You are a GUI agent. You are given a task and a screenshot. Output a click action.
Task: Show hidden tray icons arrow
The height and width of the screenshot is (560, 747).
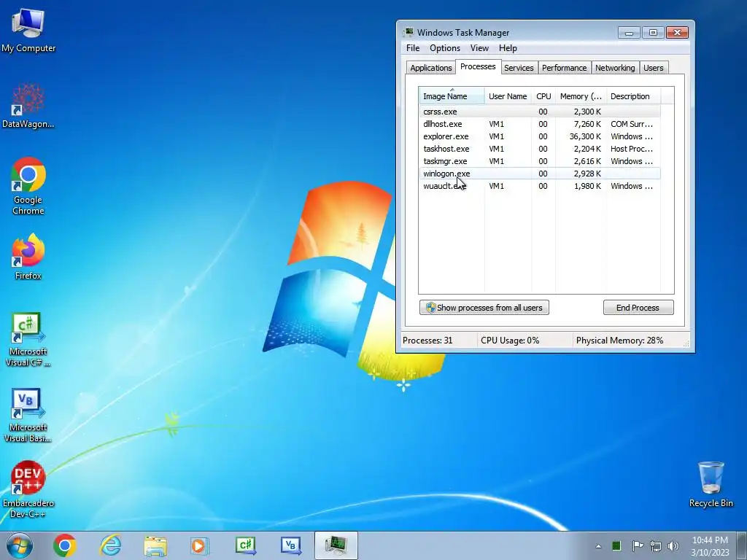click(598, 546)
